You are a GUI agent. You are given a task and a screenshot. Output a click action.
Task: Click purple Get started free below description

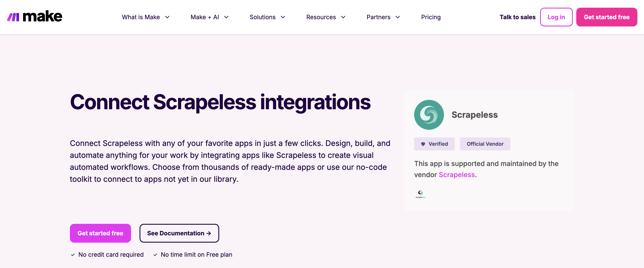coord(100,233)
